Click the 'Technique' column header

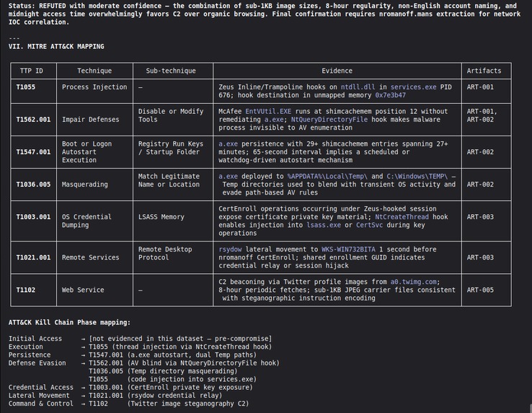coord(94,71)
